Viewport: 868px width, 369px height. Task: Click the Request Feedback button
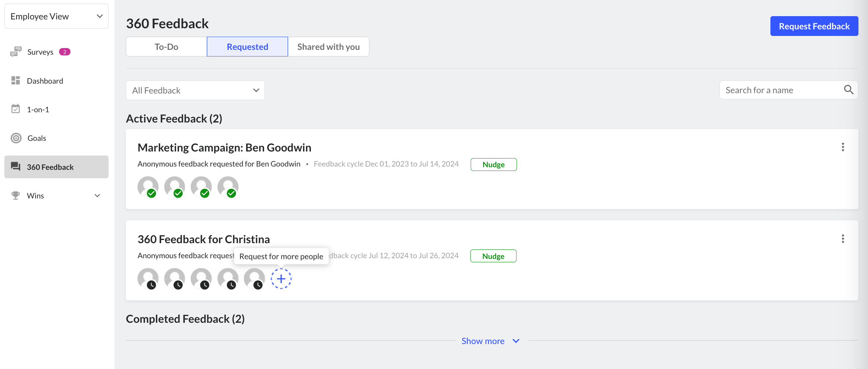point(814,26)
